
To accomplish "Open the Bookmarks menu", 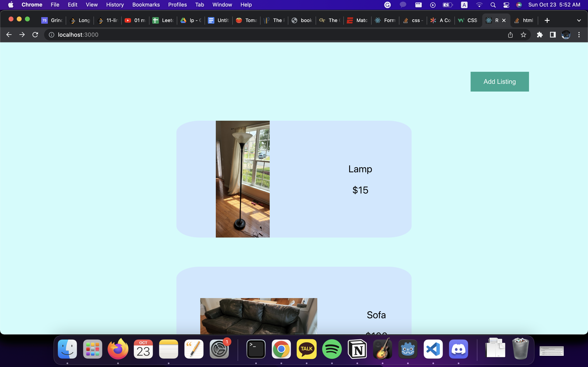I will (x=146, y=5).
